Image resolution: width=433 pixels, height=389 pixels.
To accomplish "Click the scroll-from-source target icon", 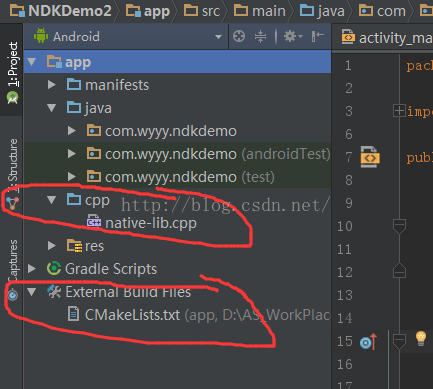I will (239, 36).
